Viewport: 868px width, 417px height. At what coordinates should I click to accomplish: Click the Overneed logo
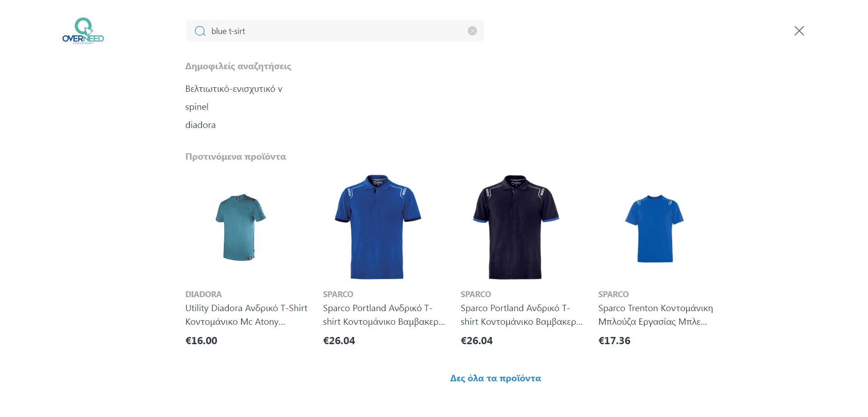pyautogui.click(x=83, y=31)
